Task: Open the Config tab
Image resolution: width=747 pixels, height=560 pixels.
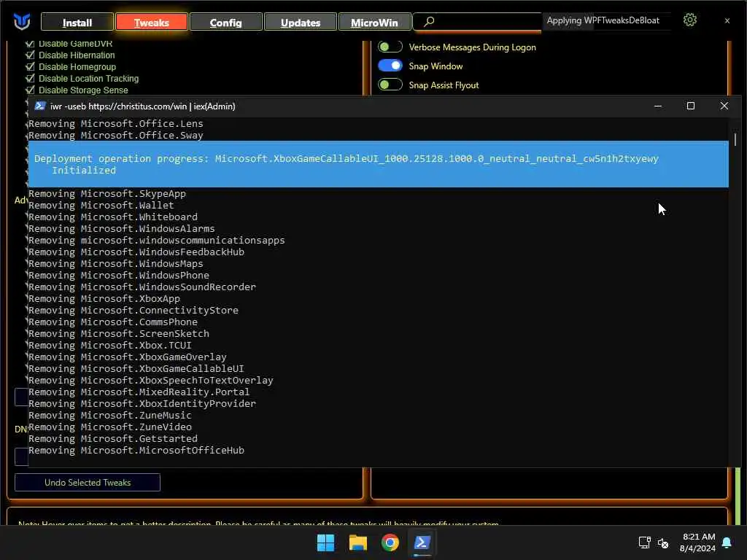Action: tap(226, 23)
